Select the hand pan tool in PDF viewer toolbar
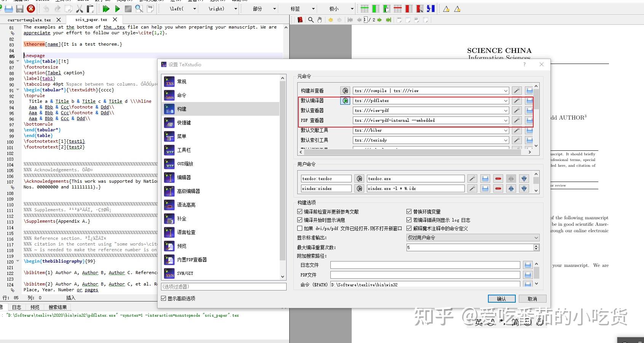 [x=320, y=20]
